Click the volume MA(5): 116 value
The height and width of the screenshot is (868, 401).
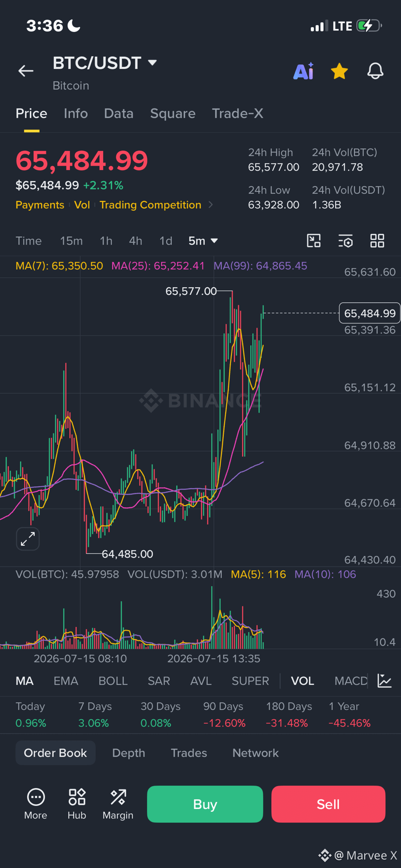point(259,574)
